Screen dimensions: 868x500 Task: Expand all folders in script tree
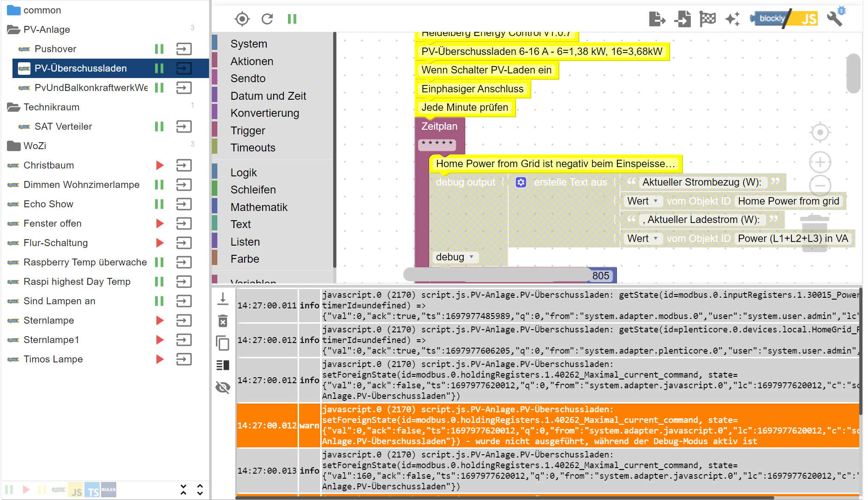point(200,490)
